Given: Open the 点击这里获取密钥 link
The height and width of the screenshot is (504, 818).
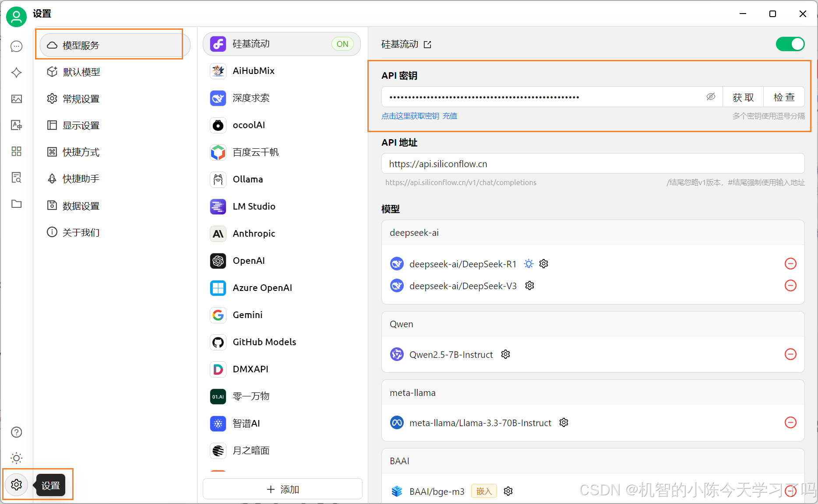Looking at the screenshot, I should click(410, 116).
